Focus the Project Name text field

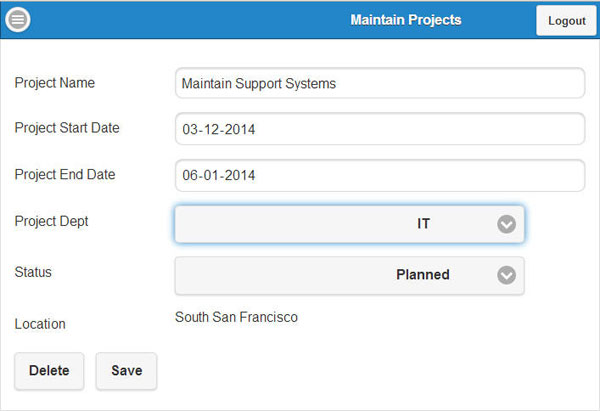(379, 84)
